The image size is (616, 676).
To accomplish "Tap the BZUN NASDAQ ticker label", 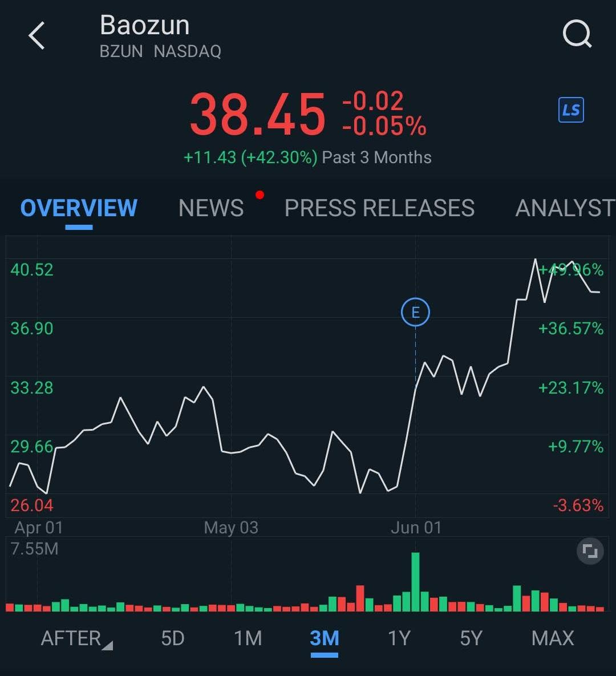I will click(160, 51).
